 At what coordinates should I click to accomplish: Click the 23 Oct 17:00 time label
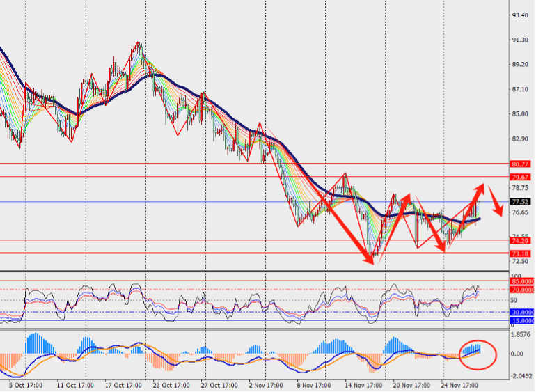click(171, 386)
